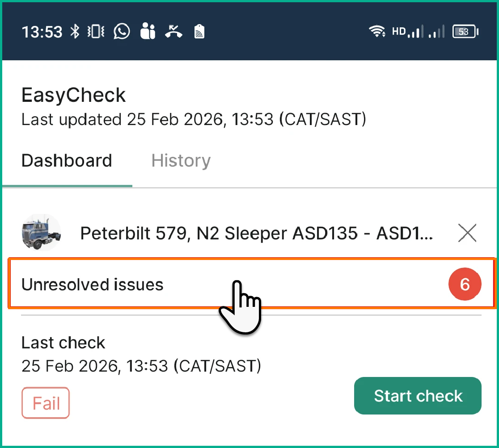The height and width of the screenshot is (448, 499).
Task: Tap the SIM card tag icon
Action: pyautogui.click(x=199, y=32)
